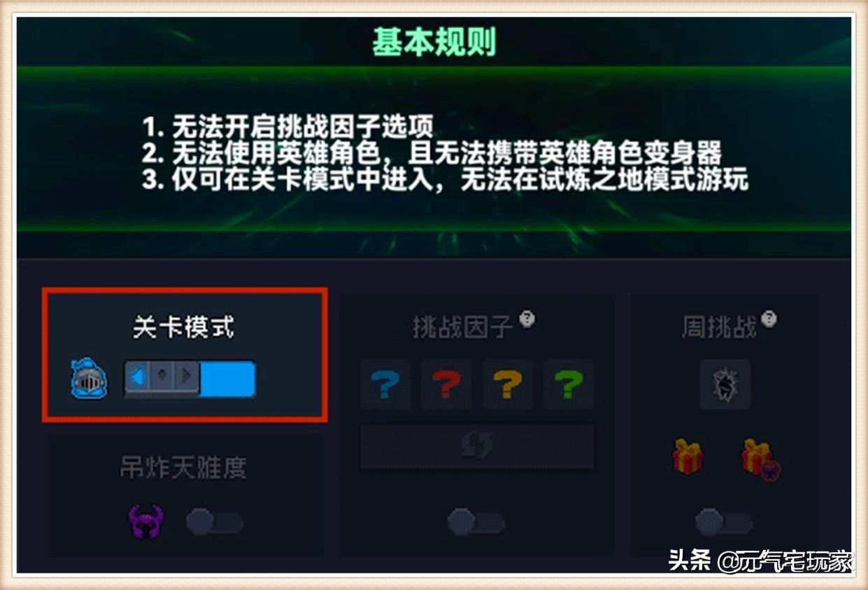Click the left arrow of 关卡模式 selector
This screenshot has height=590, width=868.
[138, 377]
